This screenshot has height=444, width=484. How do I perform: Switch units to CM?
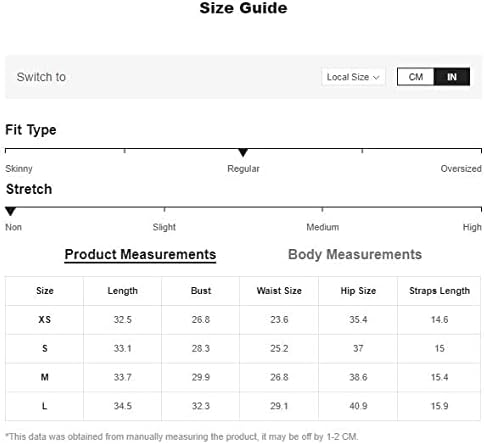click(416, 77)
